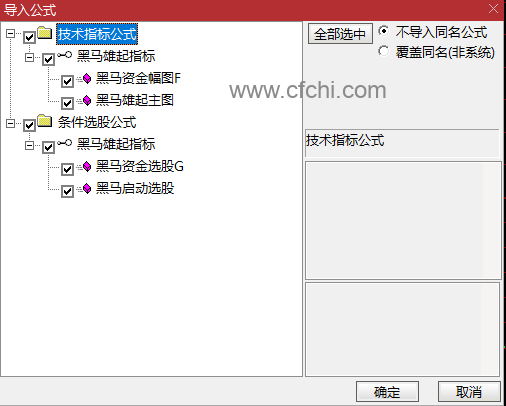
Task: Collapse the 技术指标公式 tree node
Action: point(10,33)
